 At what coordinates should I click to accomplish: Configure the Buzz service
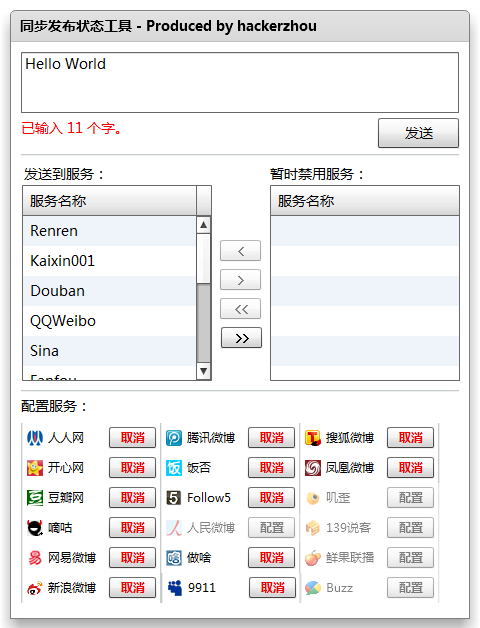(x=410, y=588)
